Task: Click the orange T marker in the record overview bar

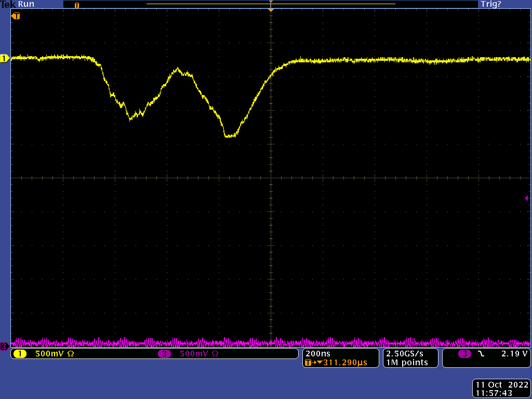Action: tap(77, 5)
